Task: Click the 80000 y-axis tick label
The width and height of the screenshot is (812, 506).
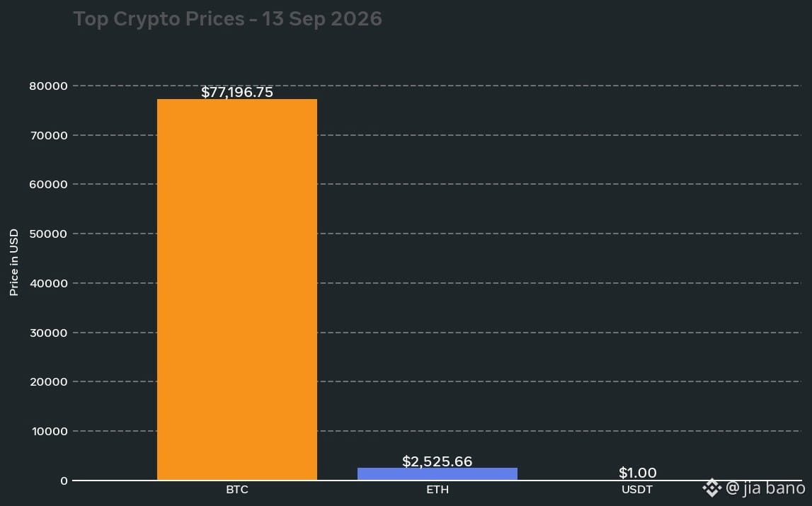Action: click(48, 86)
